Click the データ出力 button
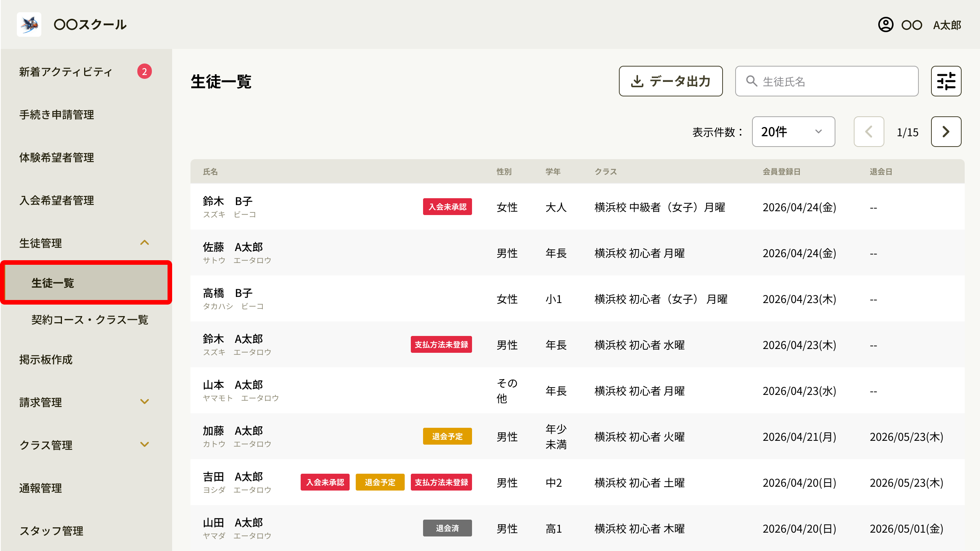The image size is (980, 551). point(671,81)
